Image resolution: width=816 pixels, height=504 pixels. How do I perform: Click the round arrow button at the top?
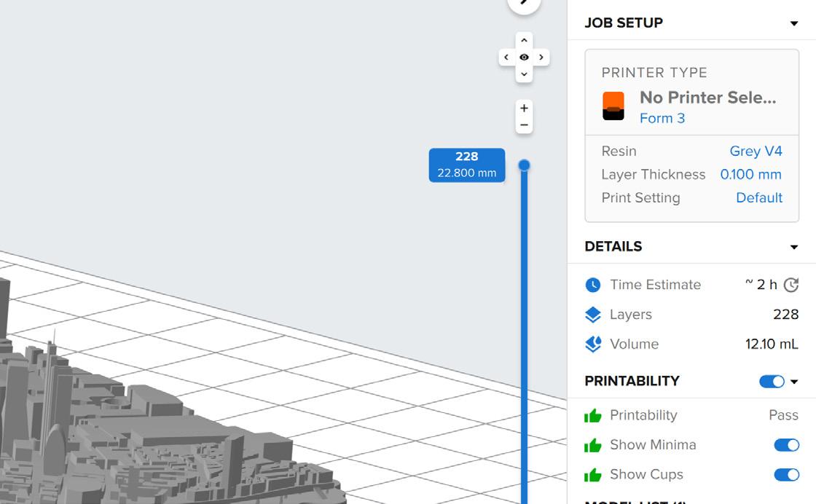(524, 4)
